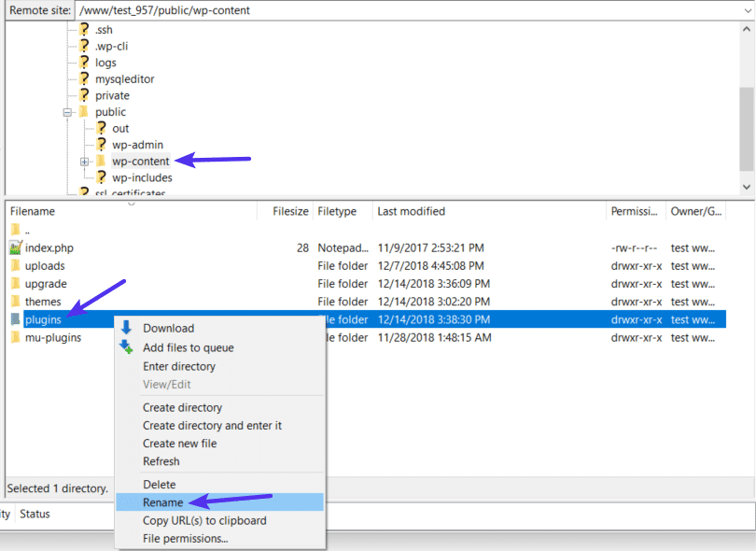Sort files by Last modified column

(409, 211)
